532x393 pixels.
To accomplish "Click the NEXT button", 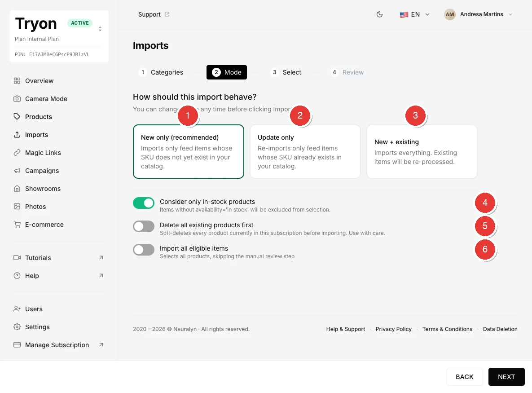I will [x=506, y=377].
